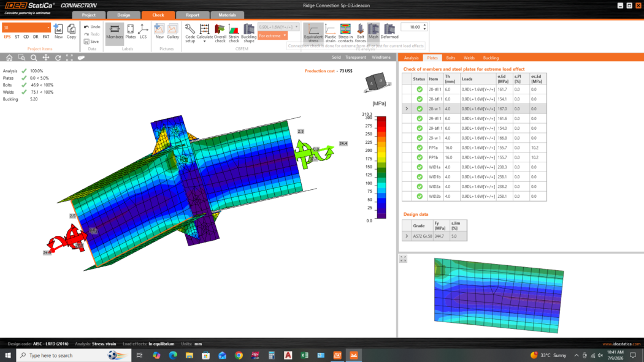
Task: Open the Materials ribbon tab
Action: tap(227, 15)
